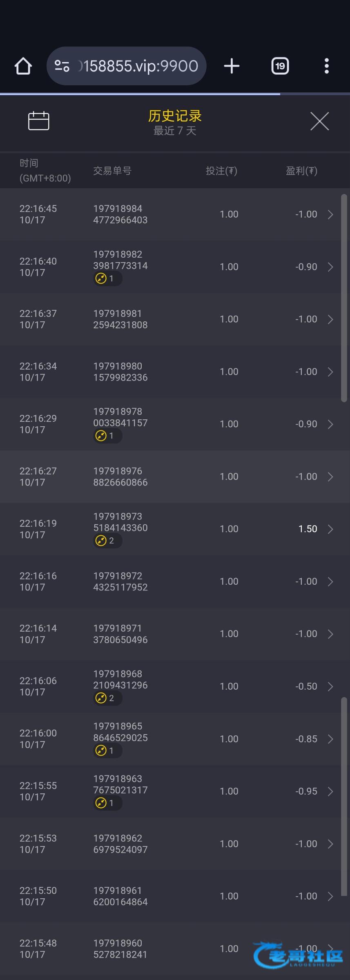Viewport: 350px width, 980px height.
Task: Open browser three-dot menu
Action: tap(326, 66)
